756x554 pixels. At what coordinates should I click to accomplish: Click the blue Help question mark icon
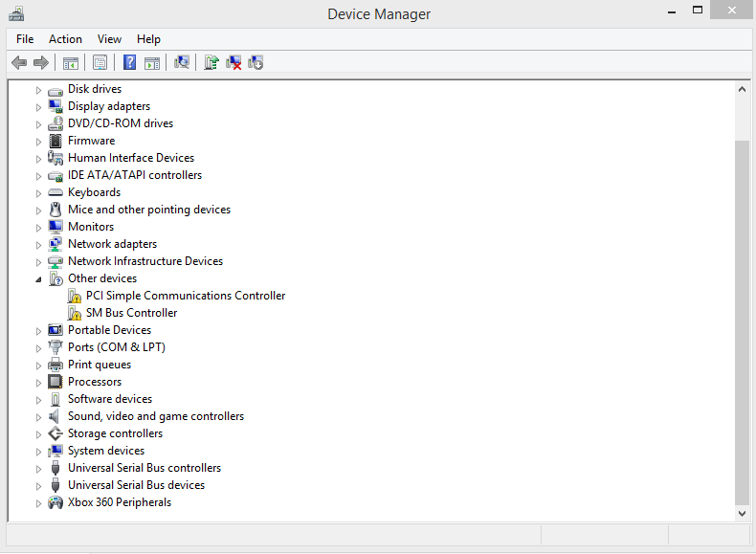click(x=130, y=63)
